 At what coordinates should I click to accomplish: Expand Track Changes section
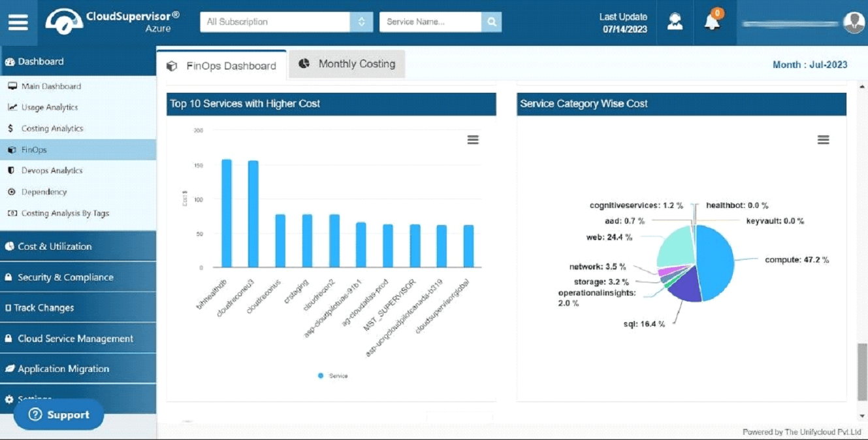pos(78,308)
